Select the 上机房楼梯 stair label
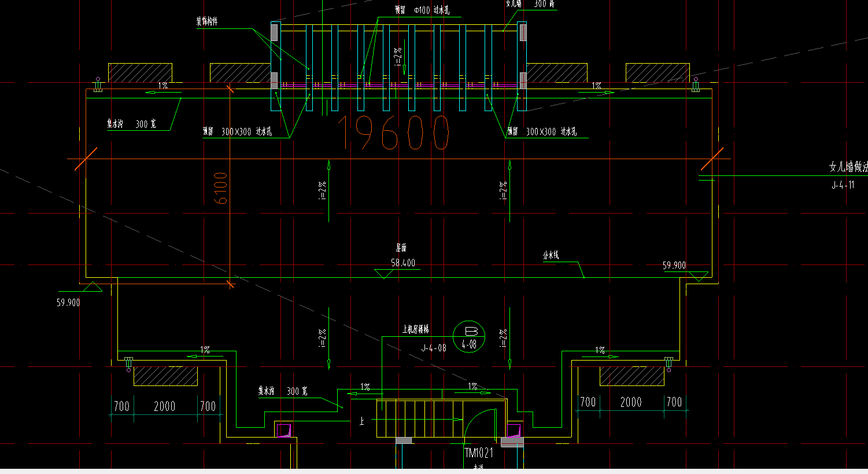The image size is (868, 474). point(416,329)
